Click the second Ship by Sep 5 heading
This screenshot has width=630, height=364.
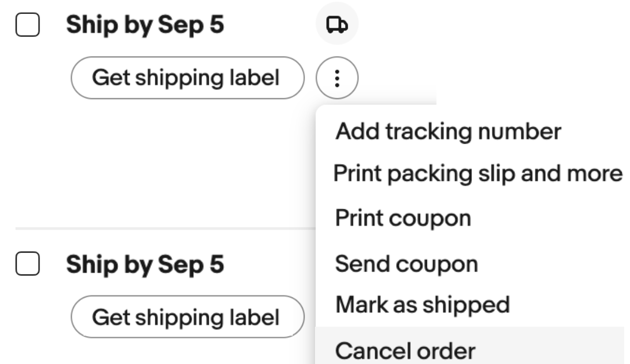click(145, 265)
